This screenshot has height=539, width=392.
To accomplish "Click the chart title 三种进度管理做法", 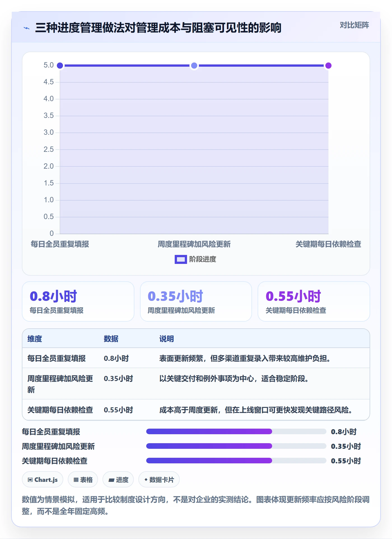I will [x=158, y=28].
